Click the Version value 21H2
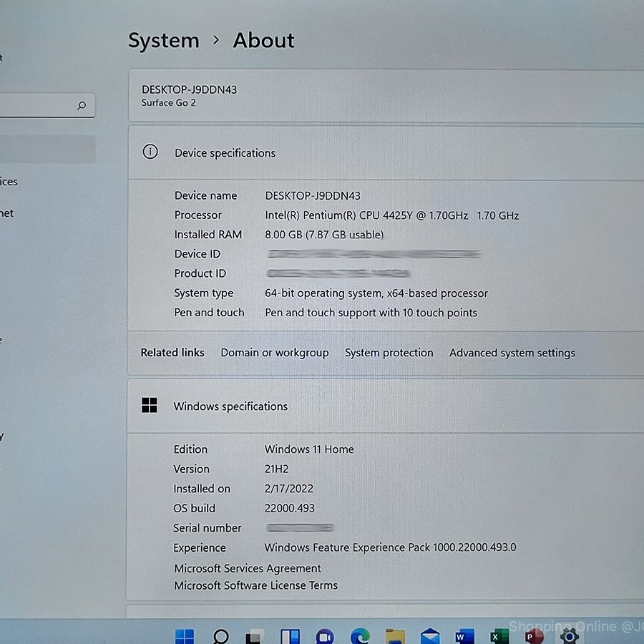 [x=276, y=469]
